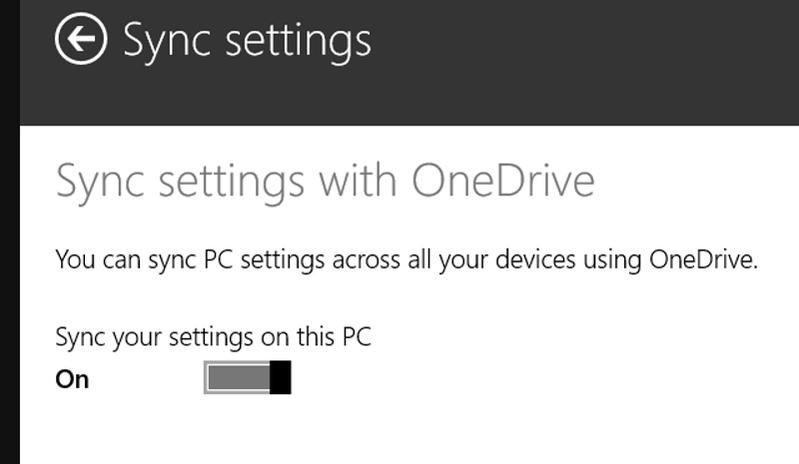Screen dimensions: 799x464
Task: Click the "Sync settings" header title
Action: pos(246,41)
